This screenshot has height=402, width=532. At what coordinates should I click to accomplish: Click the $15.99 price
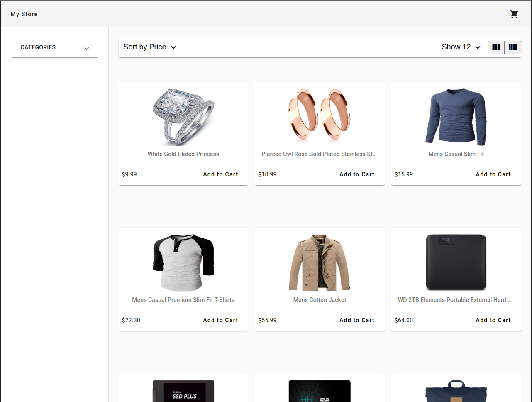coord(404,174)
